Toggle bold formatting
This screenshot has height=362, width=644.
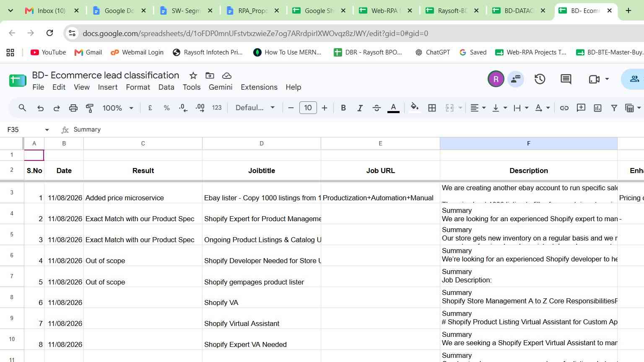pos(343,108)
